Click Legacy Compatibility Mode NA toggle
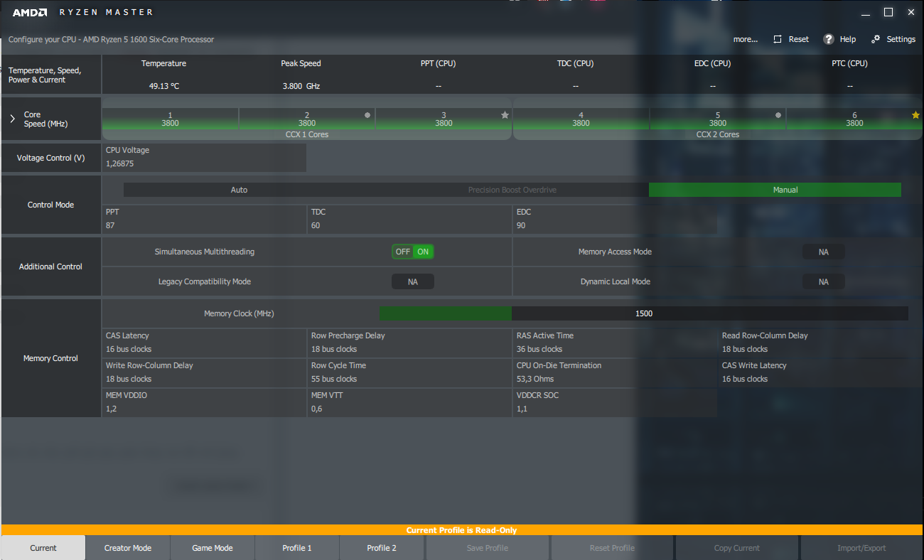 (412, 282)
